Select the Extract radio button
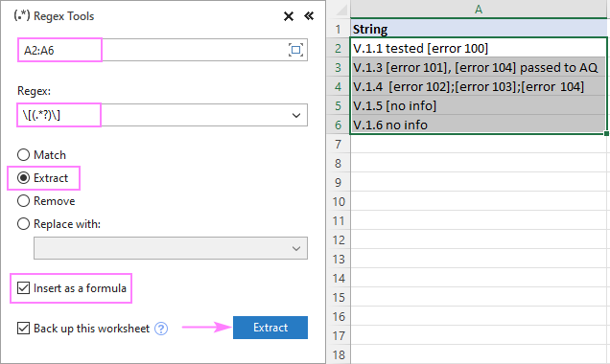Screen dimensions: 610x364 point(23,178)
